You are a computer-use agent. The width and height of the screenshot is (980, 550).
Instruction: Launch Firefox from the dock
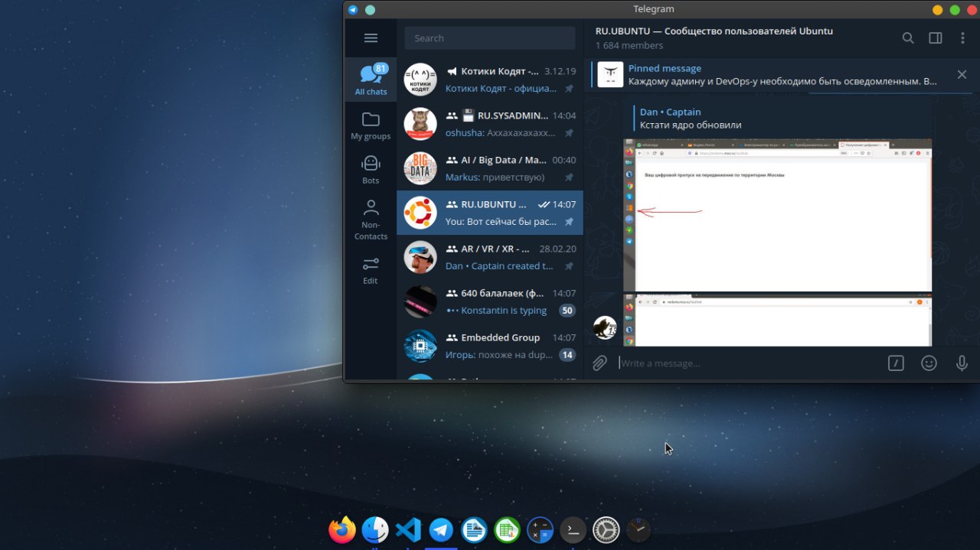click(x=342, y=529)
